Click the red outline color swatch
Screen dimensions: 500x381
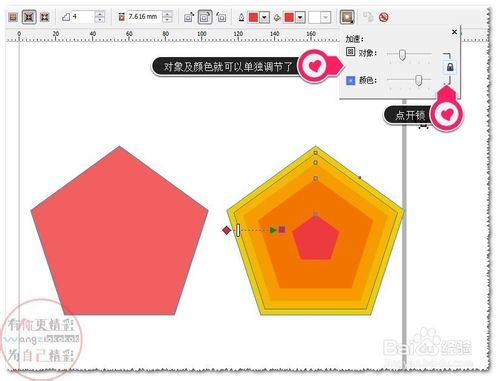click(x=254, y=17)
